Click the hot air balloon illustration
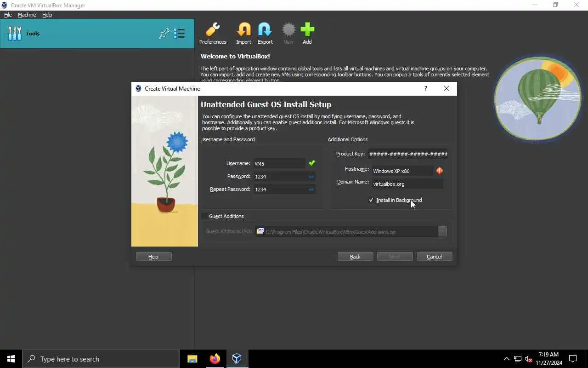 (537, 98)
